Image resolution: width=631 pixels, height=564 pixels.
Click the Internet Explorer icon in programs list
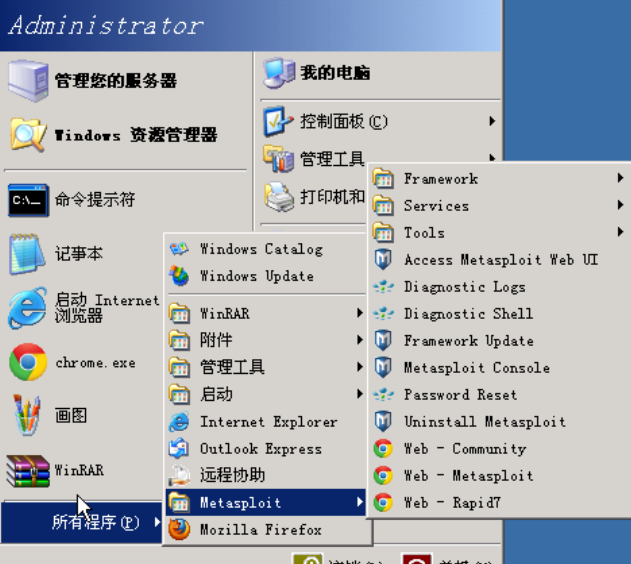pos(179,422)
